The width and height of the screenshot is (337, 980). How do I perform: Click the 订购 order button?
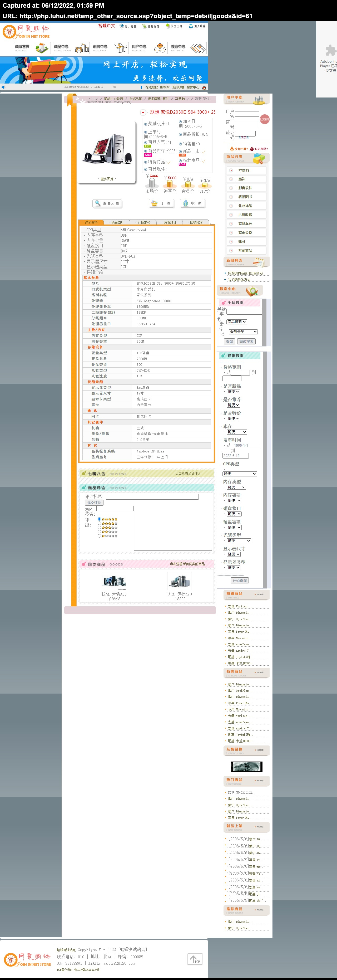point(161,203)
